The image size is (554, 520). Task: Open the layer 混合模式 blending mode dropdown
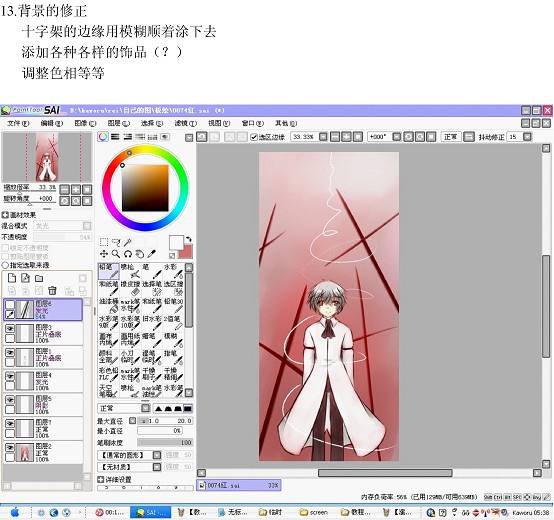(87, 226)
